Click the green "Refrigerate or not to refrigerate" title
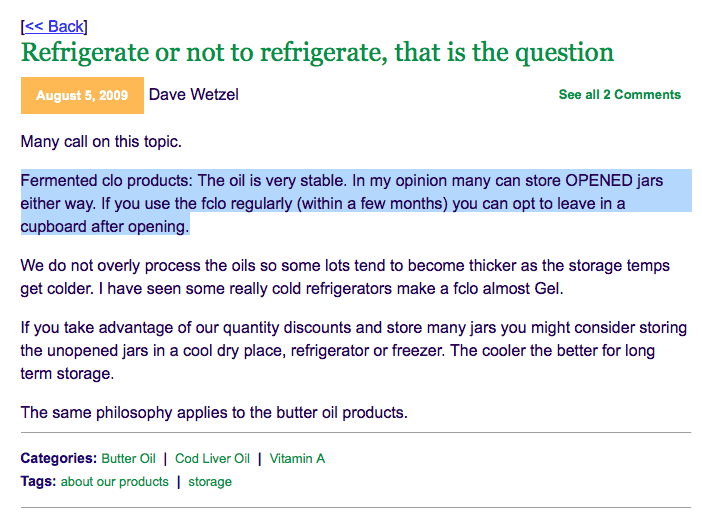The image size is (702, 526). click(x=317, y=52)
